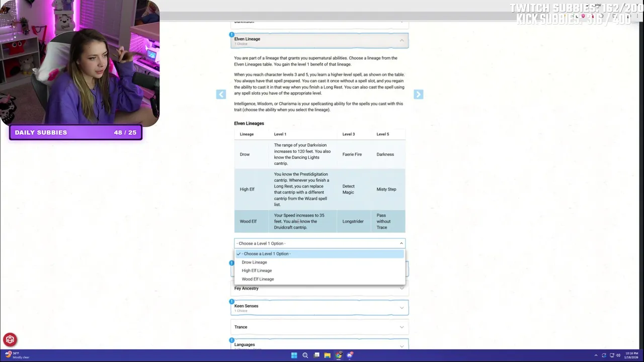The width and height of the screenshot is (644, 362).
Task: Click the Keen Senses blue alert badge
Action: (x=231, y=302)
